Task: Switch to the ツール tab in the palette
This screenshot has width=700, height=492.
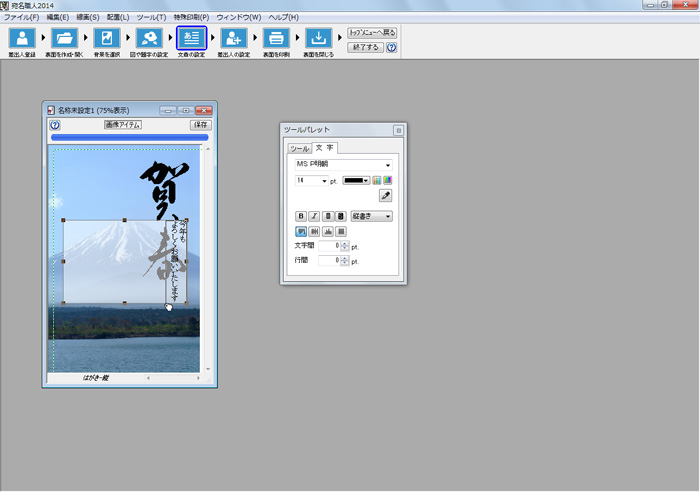Action: click(x=299, y=148)
